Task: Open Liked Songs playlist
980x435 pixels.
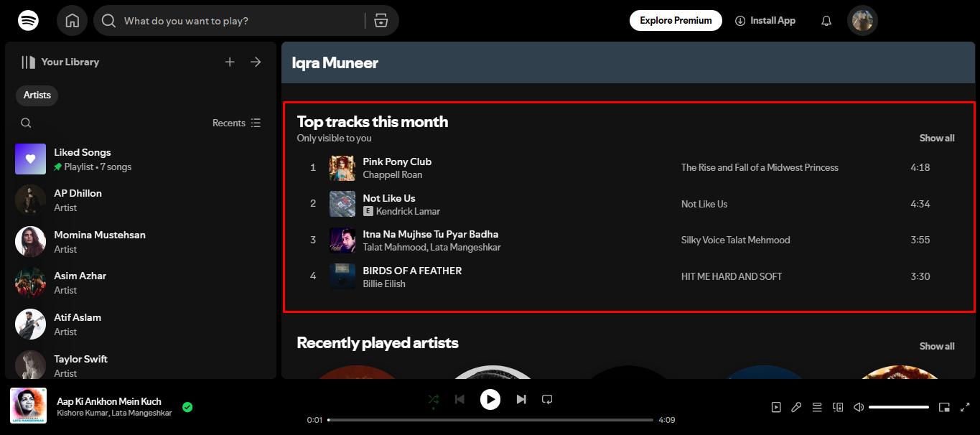Action: click(82, 159)
